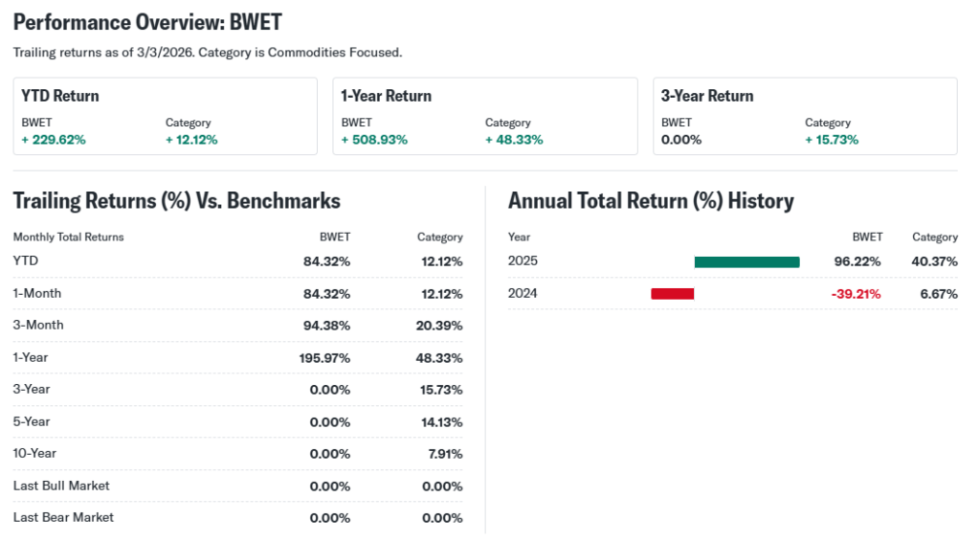The image size is (980, 543).
Task: Click the Last Bear Market row label
Action: pyautogui.click(x=63, y=517)
